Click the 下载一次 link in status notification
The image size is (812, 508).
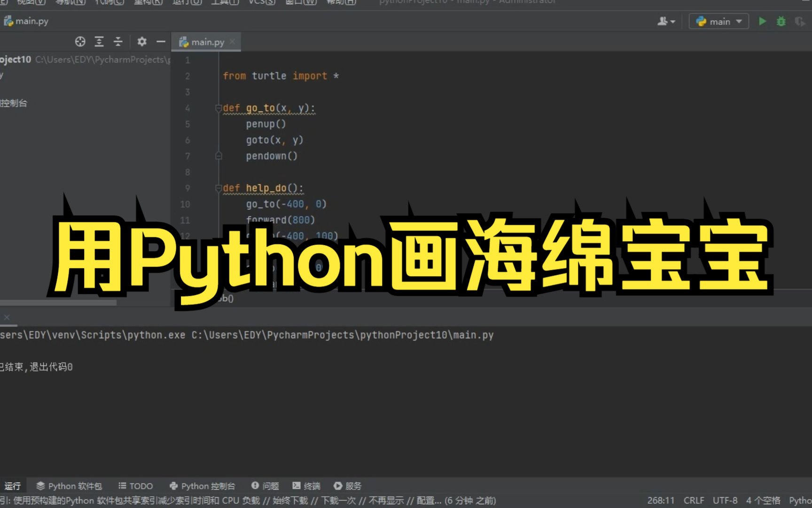[338, 500]
